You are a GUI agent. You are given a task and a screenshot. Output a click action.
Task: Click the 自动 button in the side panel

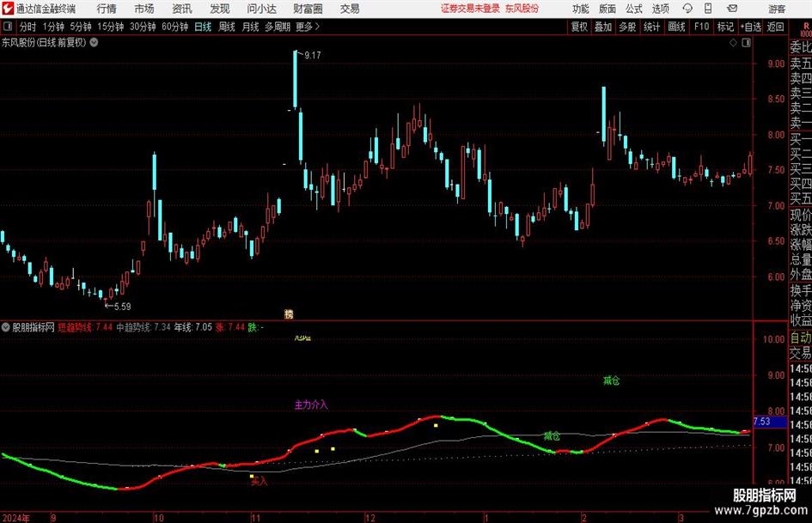(x=801, y=338)
